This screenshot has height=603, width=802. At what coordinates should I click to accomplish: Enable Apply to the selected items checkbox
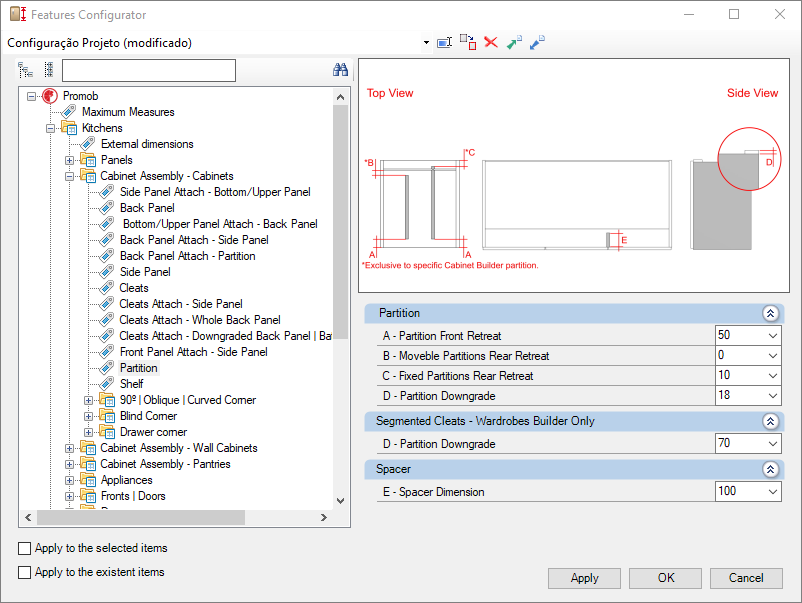[x=24, y=548]
